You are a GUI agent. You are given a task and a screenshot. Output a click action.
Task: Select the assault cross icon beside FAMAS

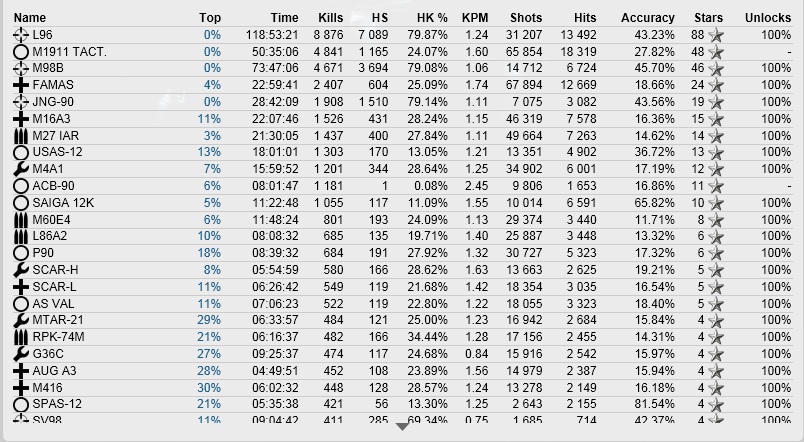pyautogui.click(x=21, y=85)
